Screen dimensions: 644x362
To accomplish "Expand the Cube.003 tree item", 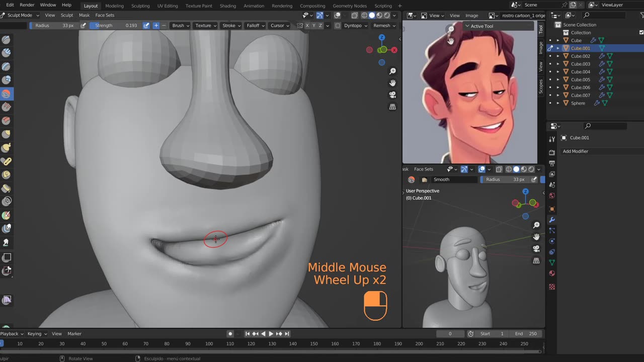I will coord(558,64).
